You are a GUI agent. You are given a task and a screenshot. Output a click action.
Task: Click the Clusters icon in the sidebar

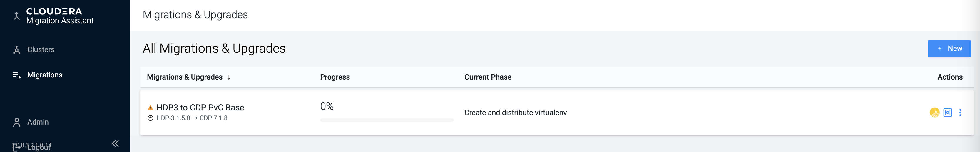point(16,50)
